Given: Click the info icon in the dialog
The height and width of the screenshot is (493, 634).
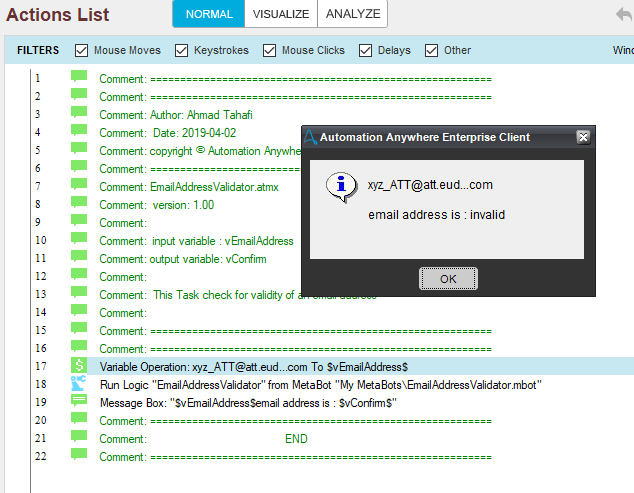Looking at the screenshot, I should pyautogui.click(x=342, y=187).
